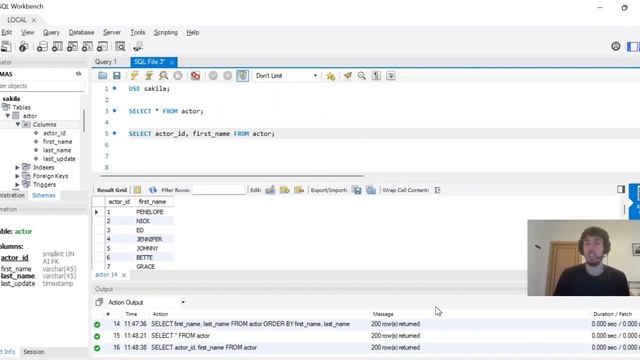Toggle invisible characters display icon
Viewport: 640px width, 360px height.
click(x=376, y=76)
